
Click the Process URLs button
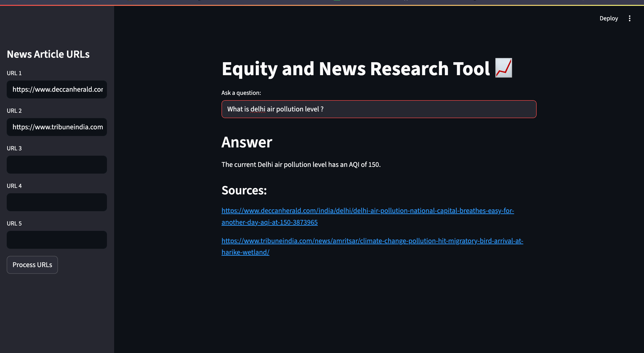[32, 265]
